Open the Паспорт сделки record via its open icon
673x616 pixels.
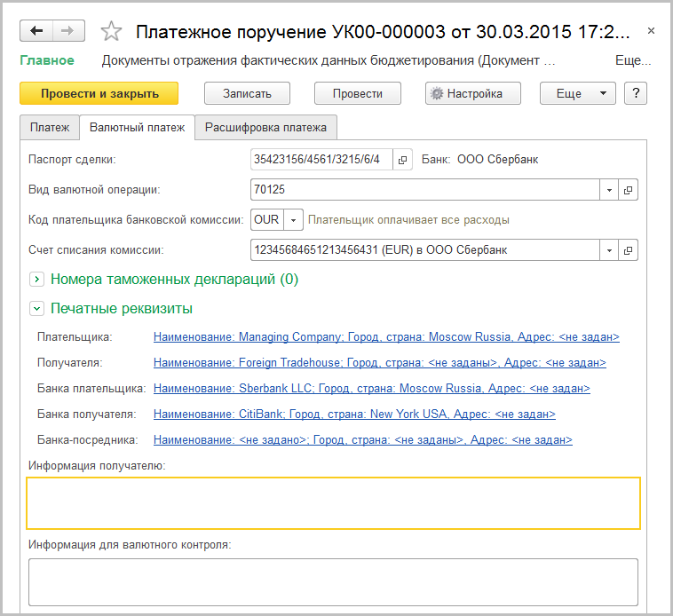click(x=402, y=160)
